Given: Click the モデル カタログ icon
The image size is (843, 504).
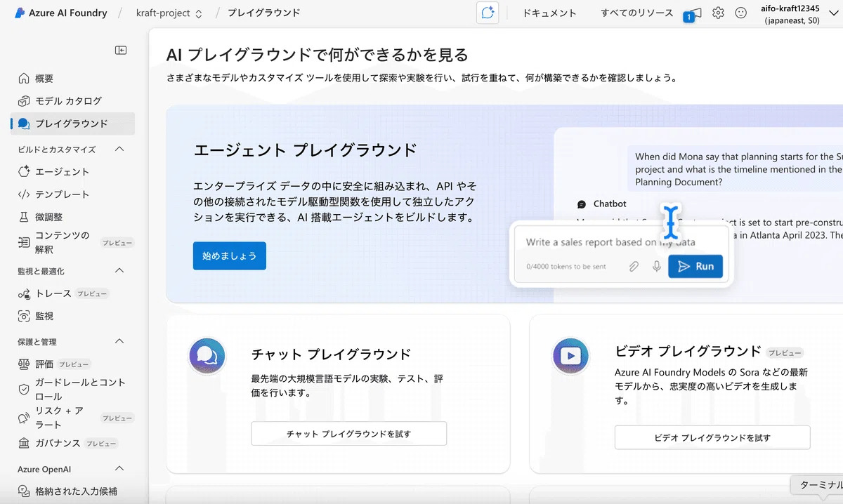Looking at the screenshot, I should coord(24,101).
